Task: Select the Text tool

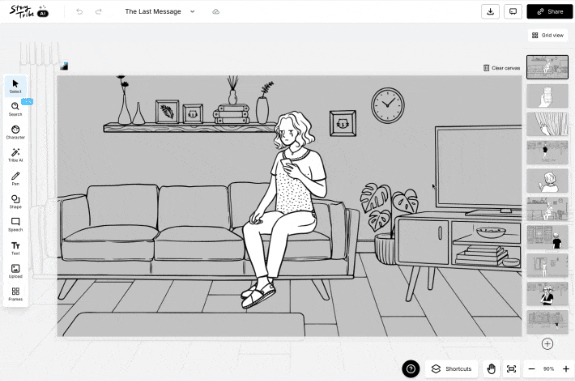Action: point(15,248)
